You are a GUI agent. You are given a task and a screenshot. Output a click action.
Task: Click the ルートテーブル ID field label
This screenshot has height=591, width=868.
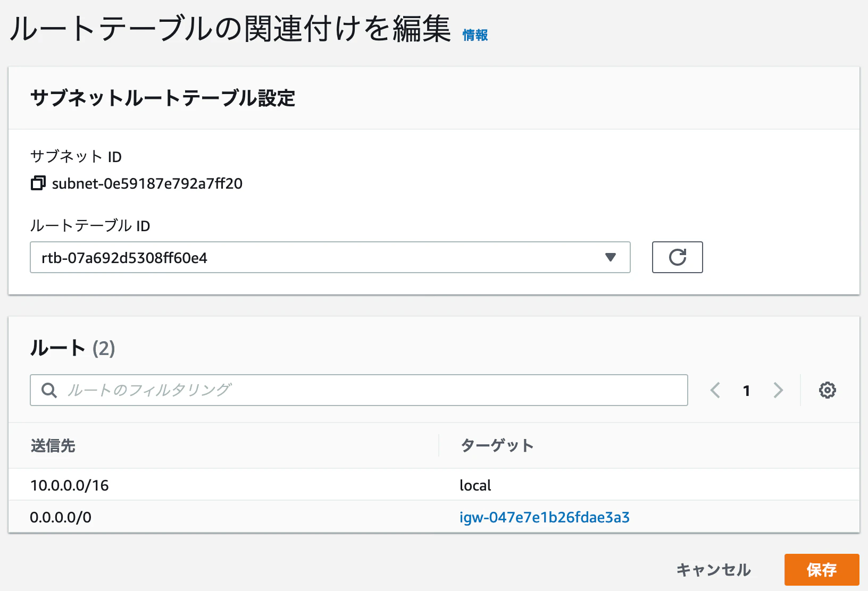(90, 226)
